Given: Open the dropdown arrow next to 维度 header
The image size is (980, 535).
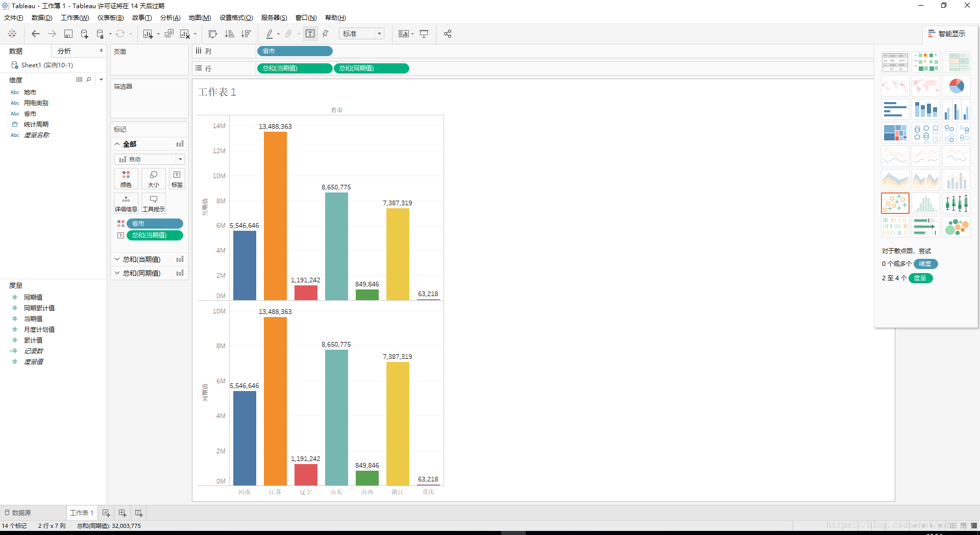Looking at the screenshot, I should 101,80.
